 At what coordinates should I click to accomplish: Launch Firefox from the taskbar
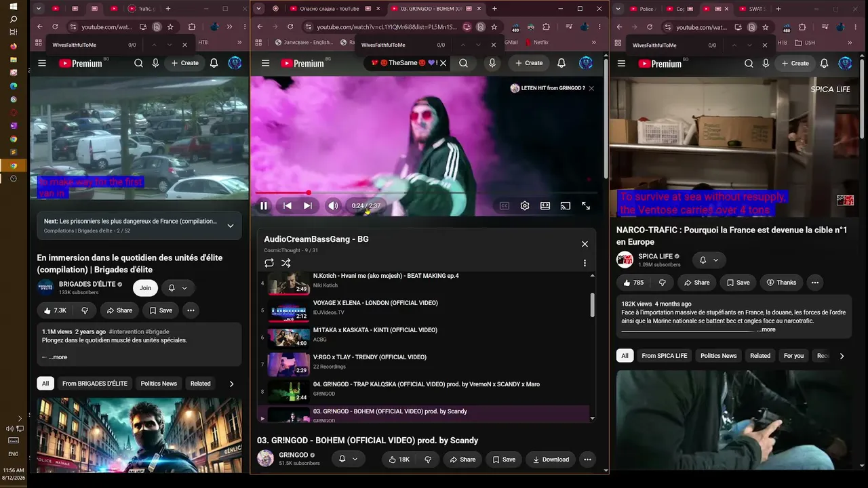[x=13, y=46]
